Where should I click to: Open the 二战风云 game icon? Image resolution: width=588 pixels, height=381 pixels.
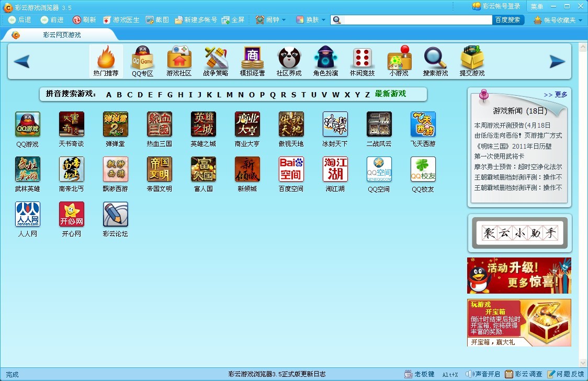tap(379, 124)
